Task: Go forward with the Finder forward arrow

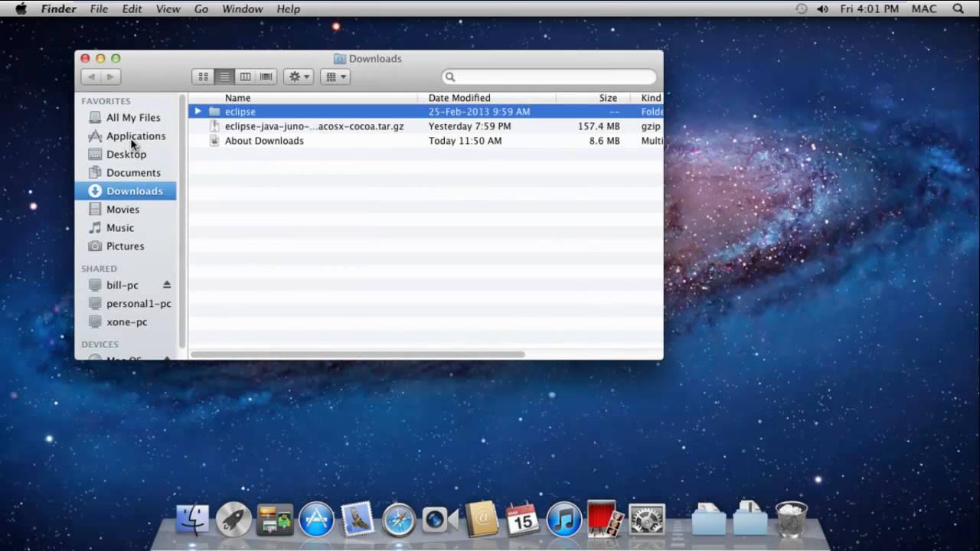Action: (110, 77)
